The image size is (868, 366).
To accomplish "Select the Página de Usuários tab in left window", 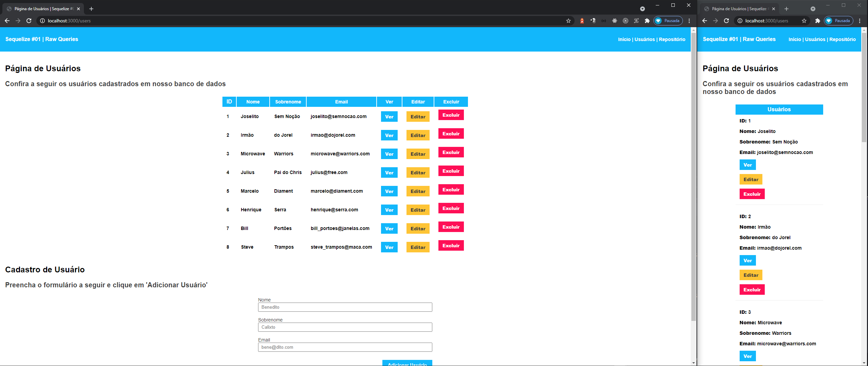I will pos(43,9).
